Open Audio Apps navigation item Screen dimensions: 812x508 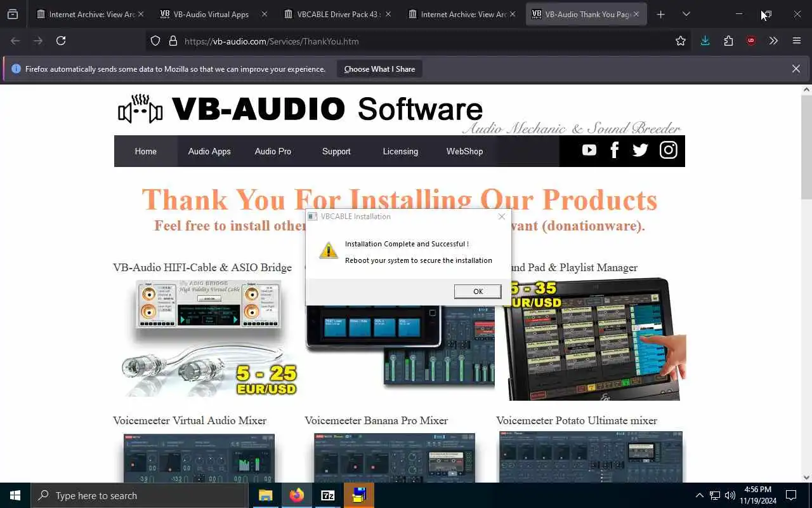[209, 151]
